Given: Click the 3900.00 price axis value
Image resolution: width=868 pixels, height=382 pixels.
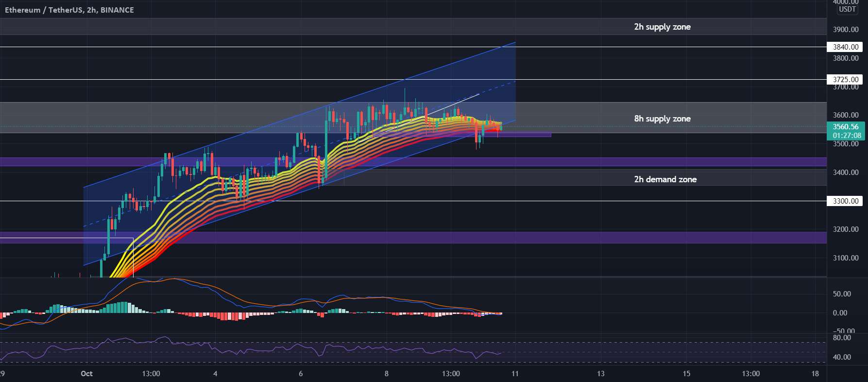Looking at the screenshot, I should (x=846, y=30).
